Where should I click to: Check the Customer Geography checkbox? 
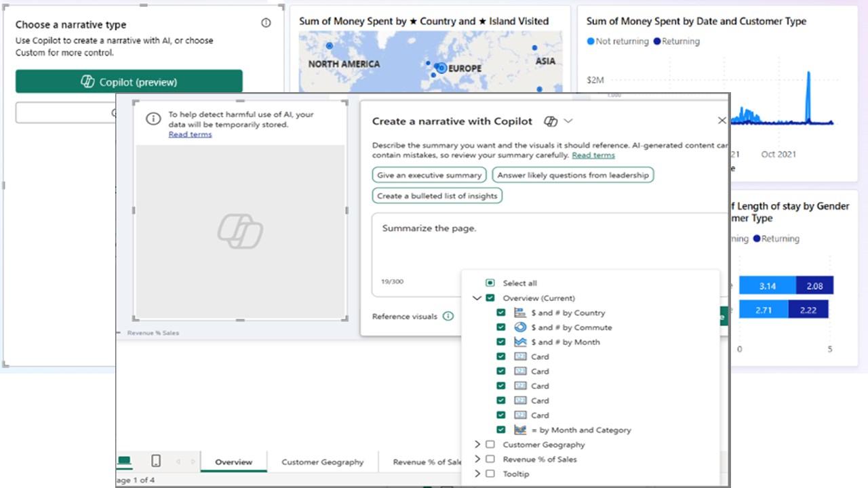[490, 445]
